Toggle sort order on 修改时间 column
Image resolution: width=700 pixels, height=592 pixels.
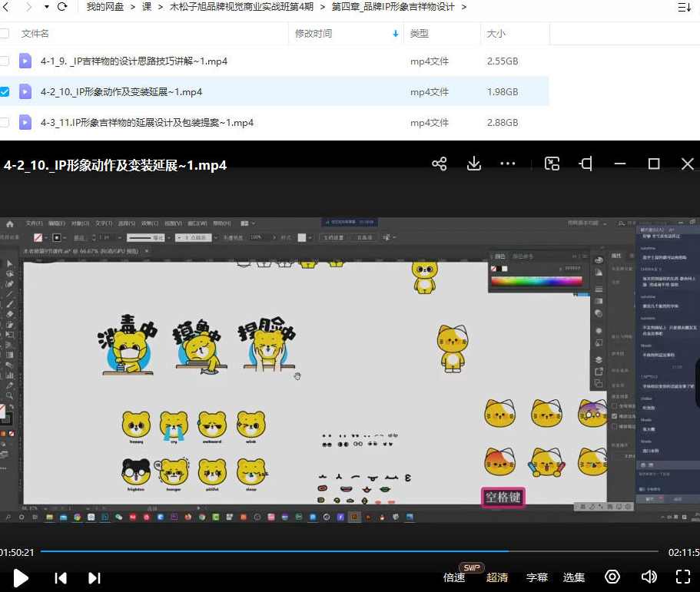tap(395, 34)
